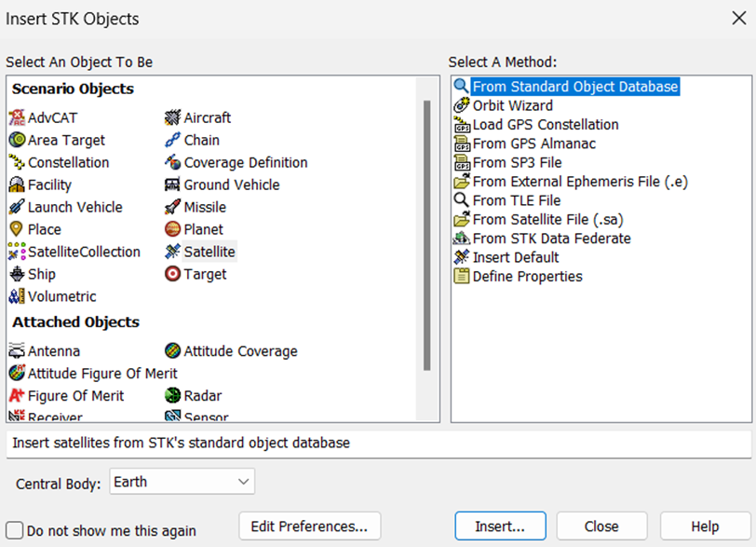This screenshot has height=547, width=756.
Task: Select Define Properties method text
Action: point(528,277)
